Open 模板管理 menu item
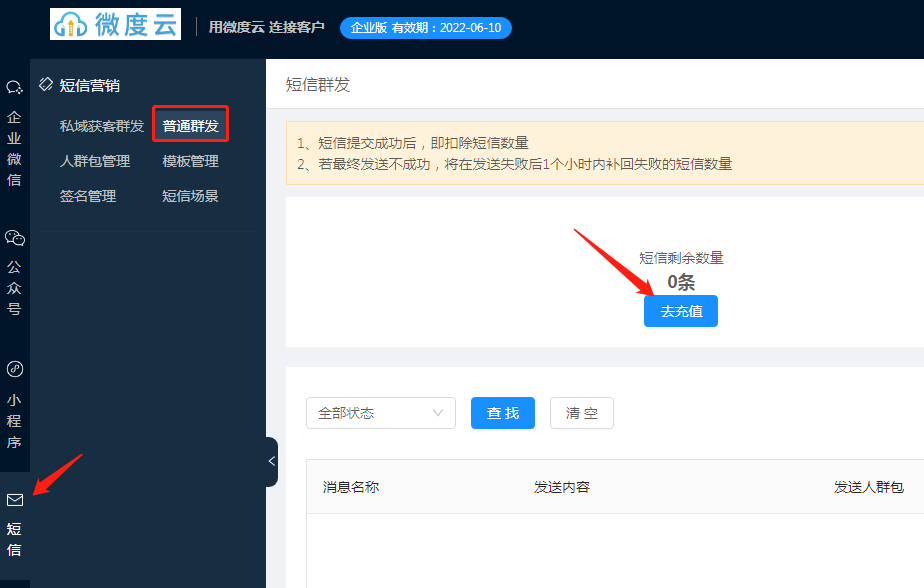 click(190, 161)
